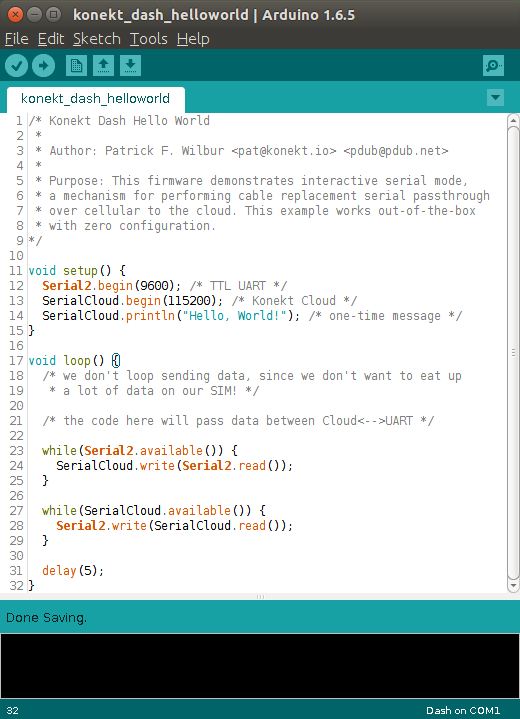Click the '/* one-time message */' comment
The height and width of the screenshot is (719, 520).
[385, 316]
